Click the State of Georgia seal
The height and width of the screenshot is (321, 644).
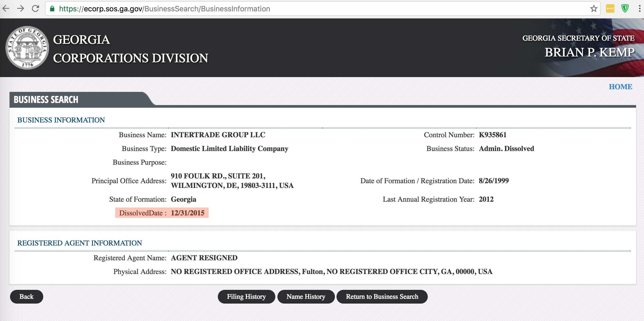point(27,48)
